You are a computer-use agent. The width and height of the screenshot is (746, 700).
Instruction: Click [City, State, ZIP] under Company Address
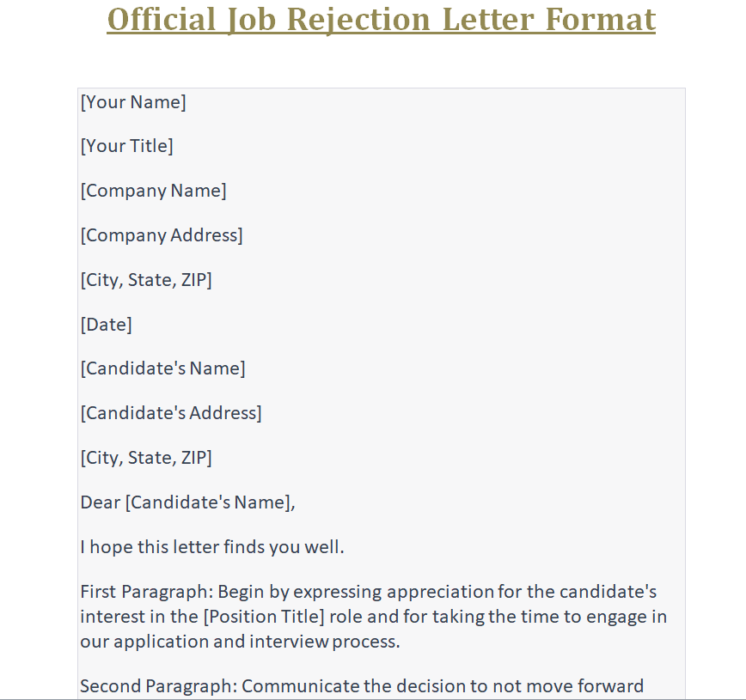point(146,280)
